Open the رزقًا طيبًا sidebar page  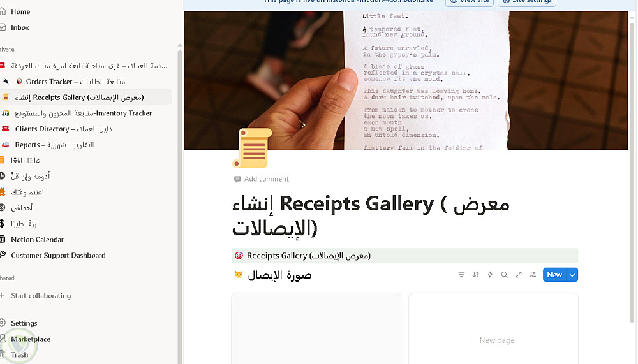tap(24, 224)
